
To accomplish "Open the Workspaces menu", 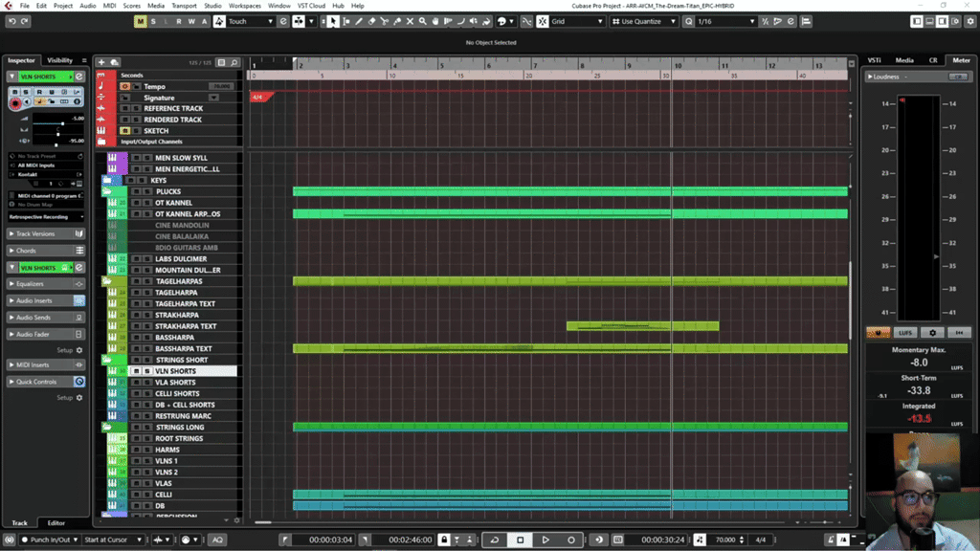I will [244, 6].
